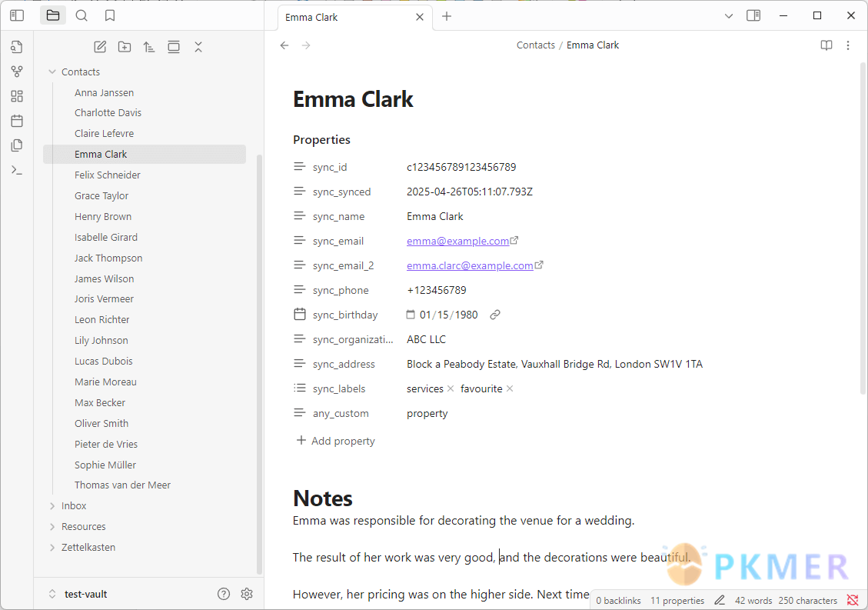Click the emma@example.com email link
Screen dimensions: 868x610
pos(457,241)
